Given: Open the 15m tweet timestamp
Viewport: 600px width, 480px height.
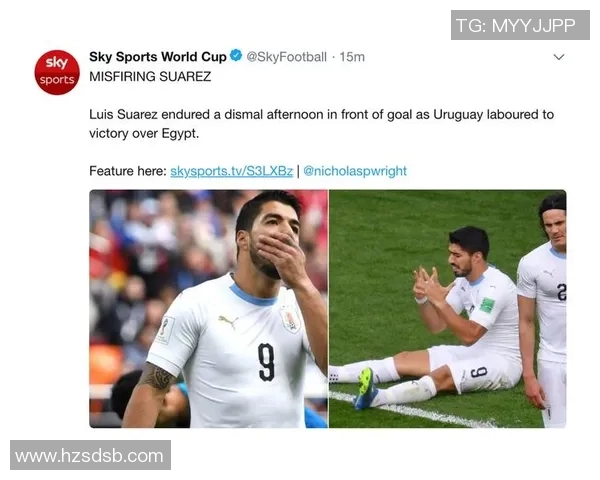Looking at the screenshot, I should tap(352, 57).
